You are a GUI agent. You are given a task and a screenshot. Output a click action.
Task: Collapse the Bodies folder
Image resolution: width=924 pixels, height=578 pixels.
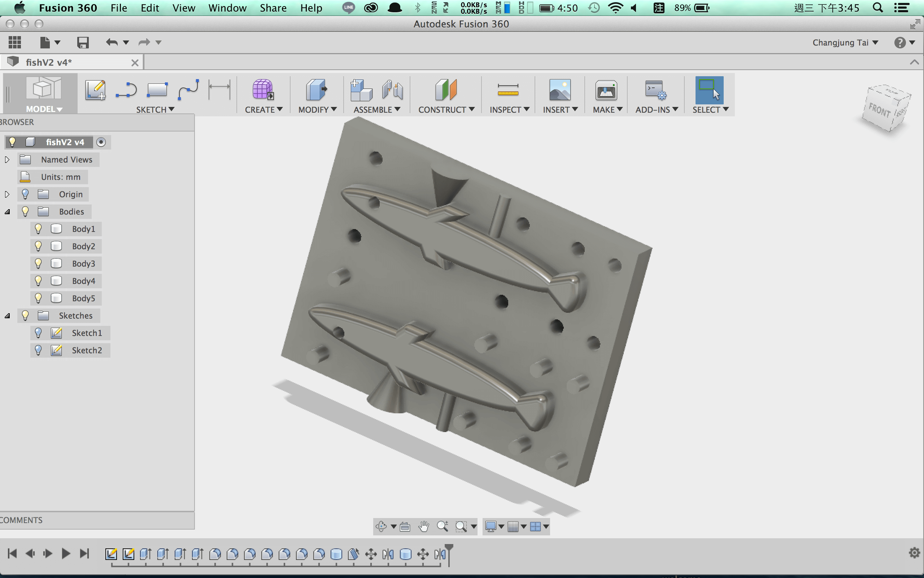(7, 212)
